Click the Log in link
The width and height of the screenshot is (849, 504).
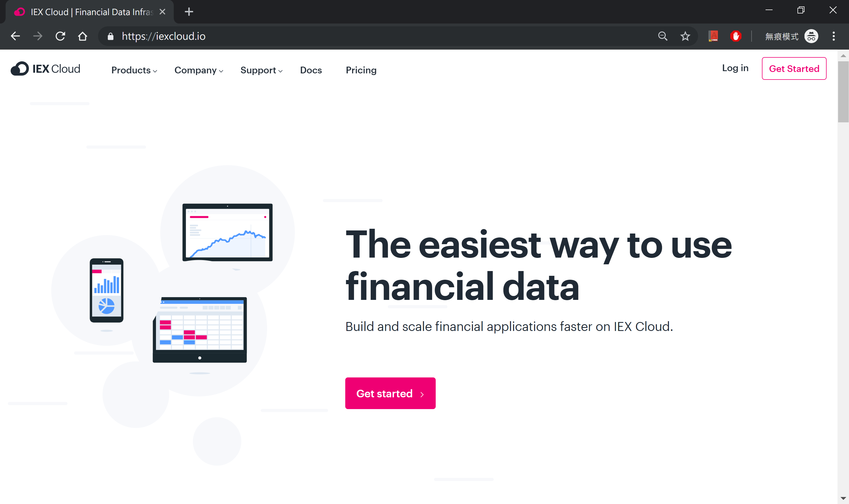pyautogui.click(x=735, y=67)
